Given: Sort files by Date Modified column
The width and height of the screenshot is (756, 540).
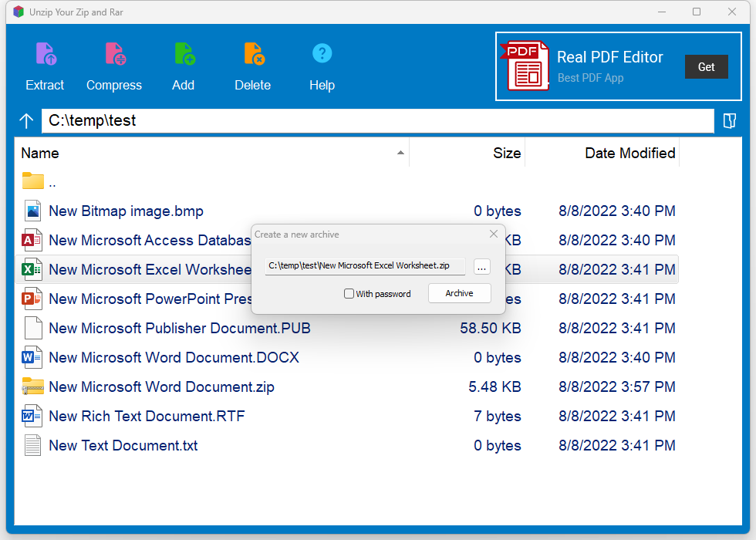Looking at the screenshot, I should (x=629, y=153).
